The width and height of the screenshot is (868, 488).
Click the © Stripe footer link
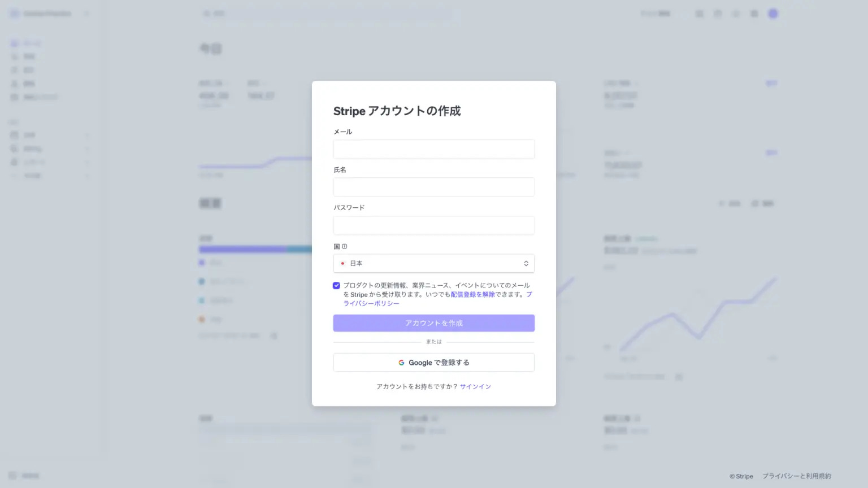click(741, 476)
